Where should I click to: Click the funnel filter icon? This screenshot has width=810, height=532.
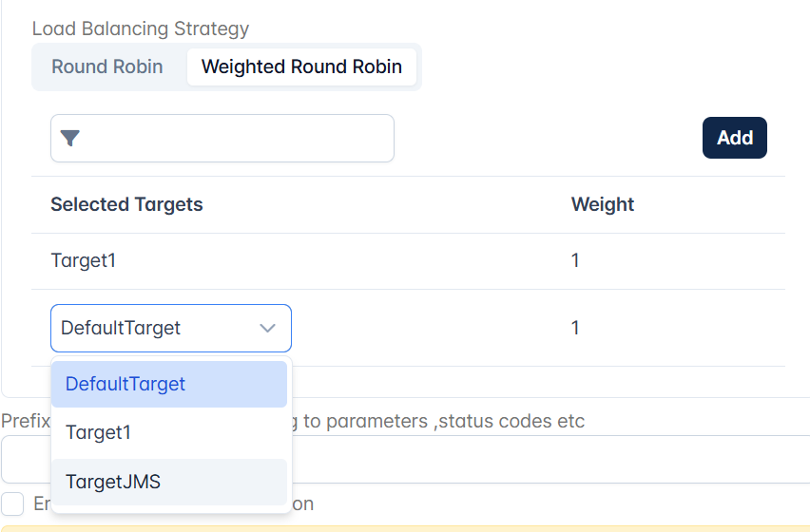tap(69, 138)
